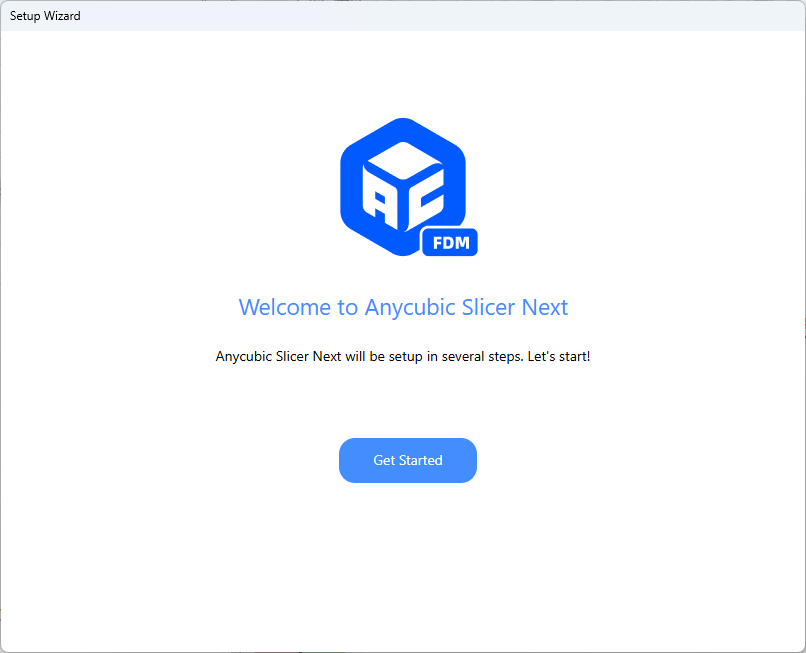Click the word Next in blue heading
Image resolution: width=806 pixels, height=653 pixels.
pyautogui.click(x=545, y=307)
